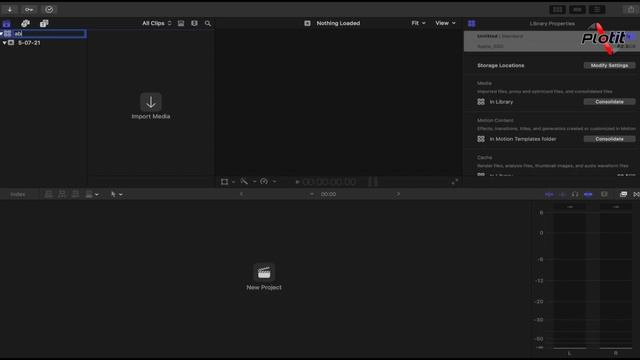640x360 pixels.
Task: Click the Share toolbar button
Action: coord(631,9)
